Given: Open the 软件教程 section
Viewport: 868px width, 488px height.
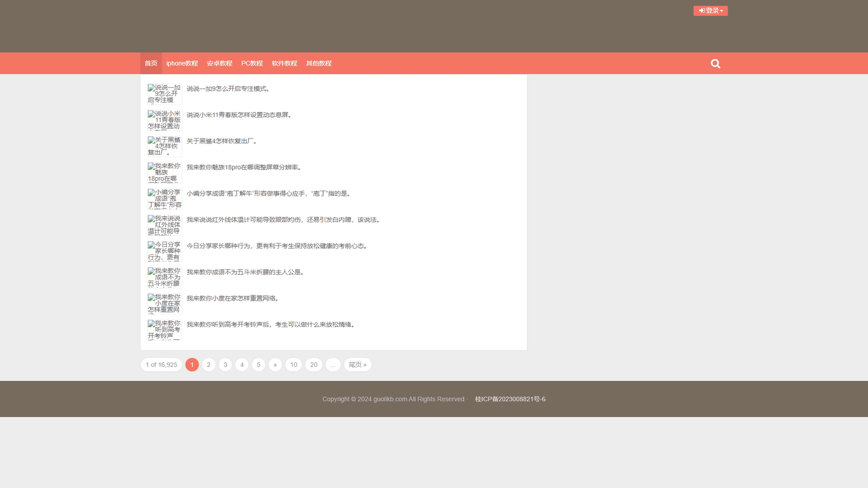Looking at the screenshot, I should 285,63.
